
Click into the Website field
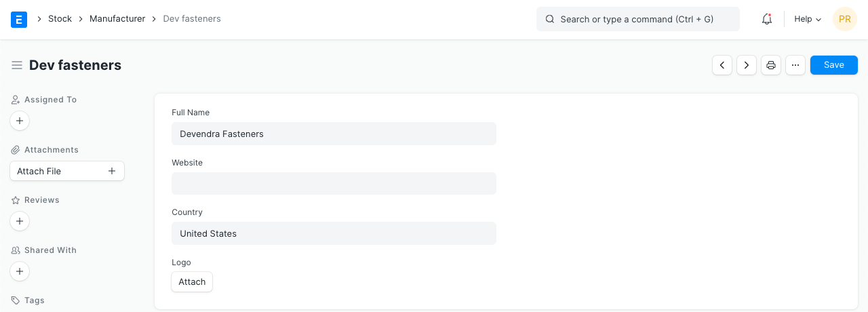pos(334,183)
